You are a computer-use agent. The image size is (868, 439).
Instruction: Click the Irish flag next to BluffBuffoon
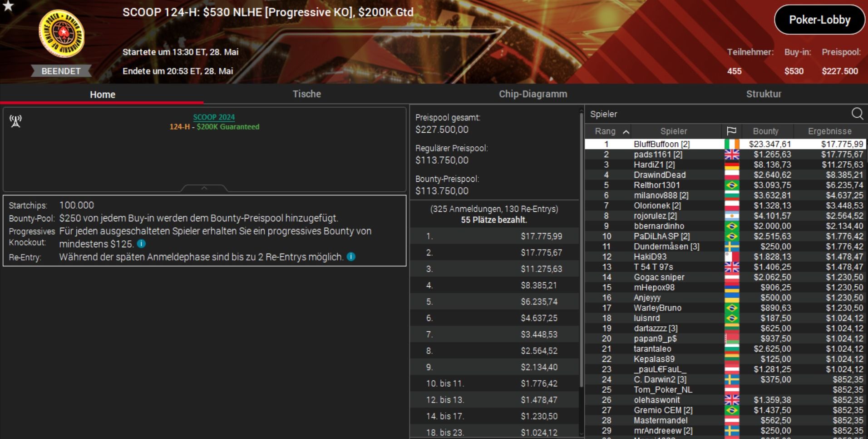[732, 144]
